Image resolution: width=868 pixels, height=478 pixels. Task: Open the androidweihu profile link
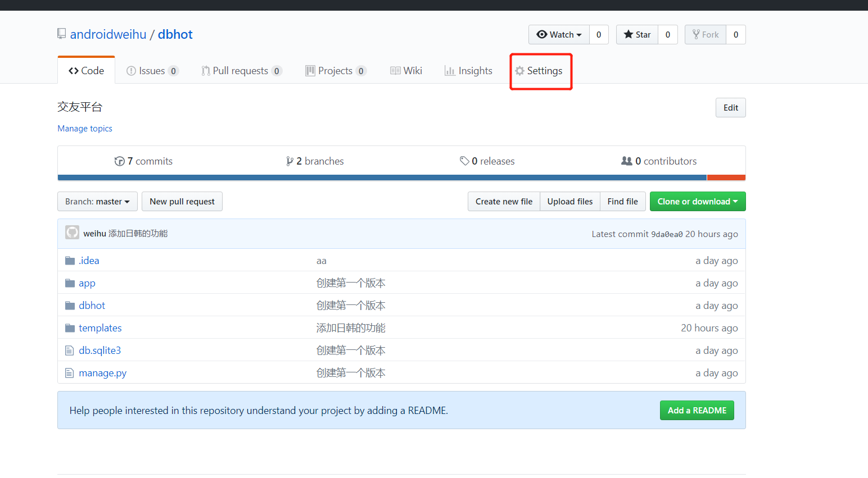pyautogui.click(x=108, y=34)
